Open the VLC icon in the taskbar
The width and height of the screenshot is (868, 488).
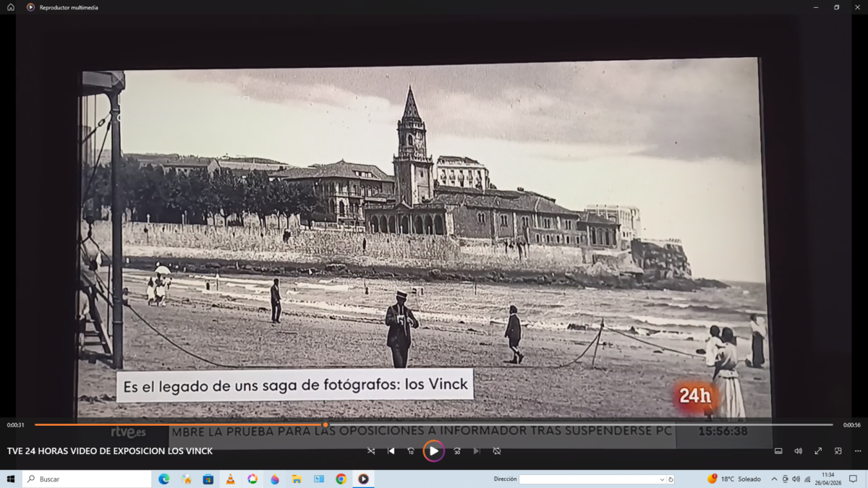(230, 479)
